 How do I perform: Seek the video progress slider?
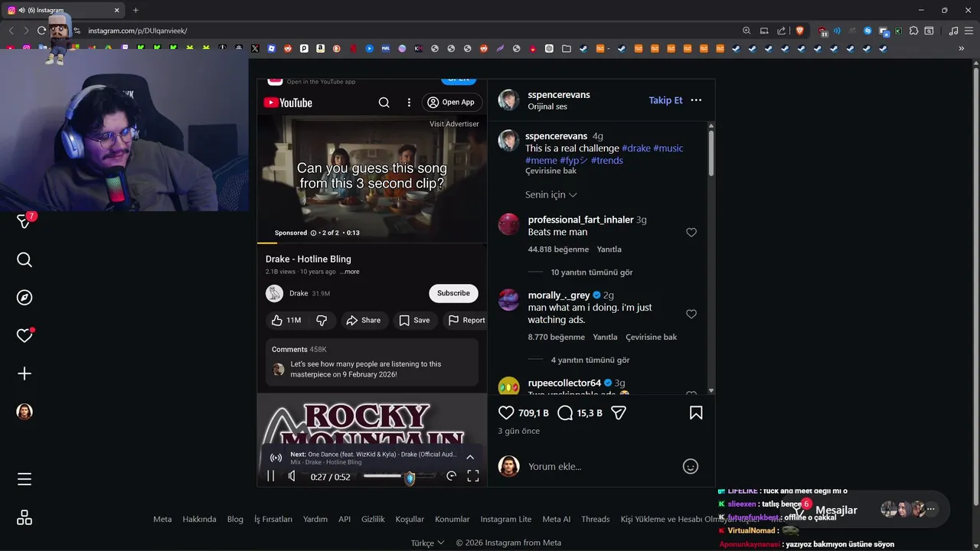[400, 476]
